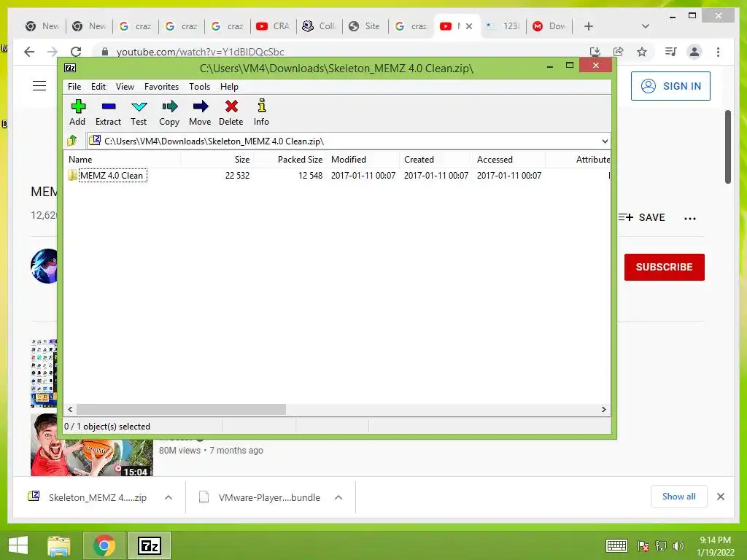The image size is (747, 560).
Task: Open the Help menu in 7-Zip
Action: 229,87
